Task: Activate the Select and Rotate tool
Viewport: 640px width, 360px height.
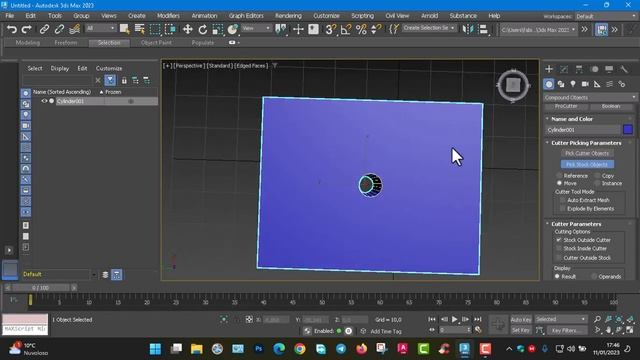Action: click(203, 29)
